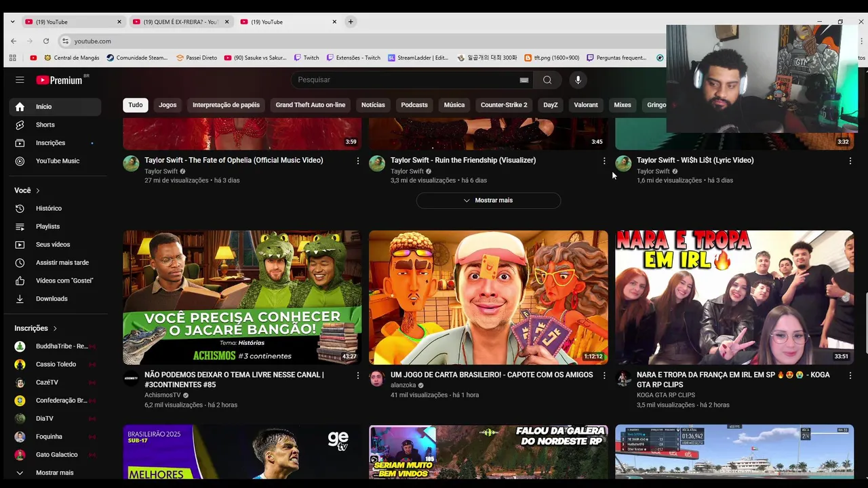Click the KOGA GTA RP CLIPS channel avatar
This screenshot has height=488, width=868.
click(623, 378)
